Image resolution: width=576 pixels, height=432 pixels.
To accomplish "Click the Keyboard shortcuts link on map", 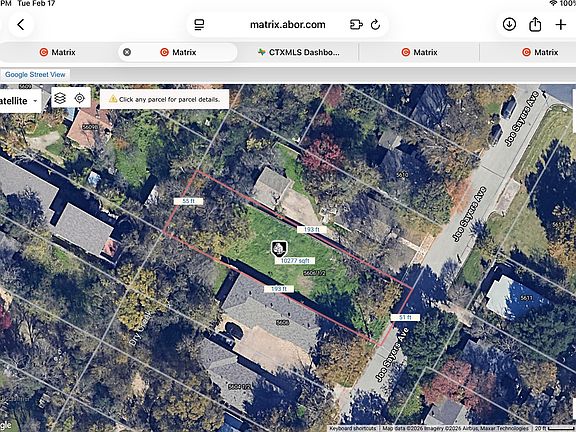I will [352, 428].
